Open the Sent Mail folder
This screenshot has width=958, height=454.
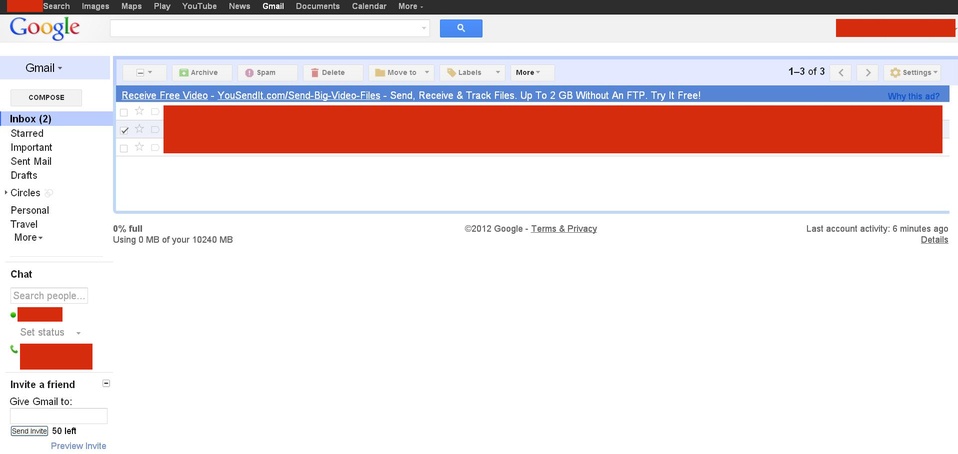[31, 161]
